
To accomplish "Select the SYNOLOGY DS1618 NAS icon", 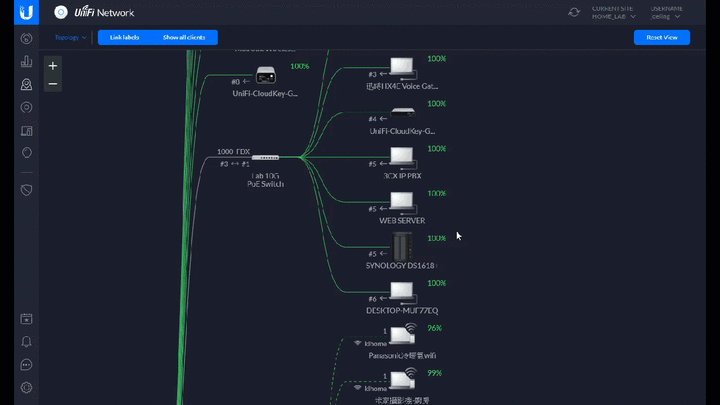I will [402, 247].
